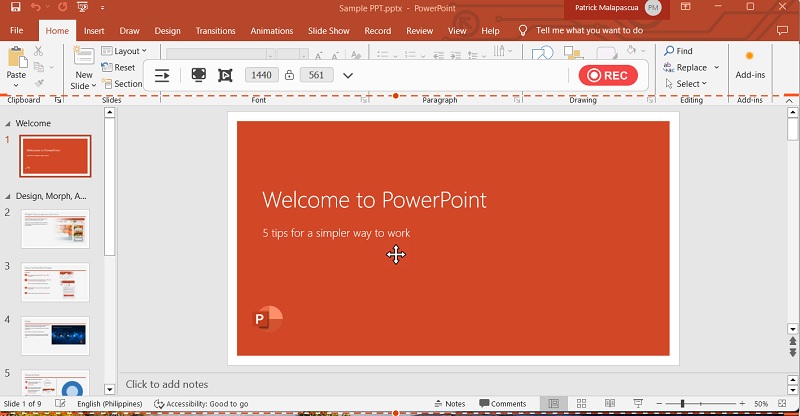800x416 pixels.
Task: Open the View tab
Action: coord(457,31)
